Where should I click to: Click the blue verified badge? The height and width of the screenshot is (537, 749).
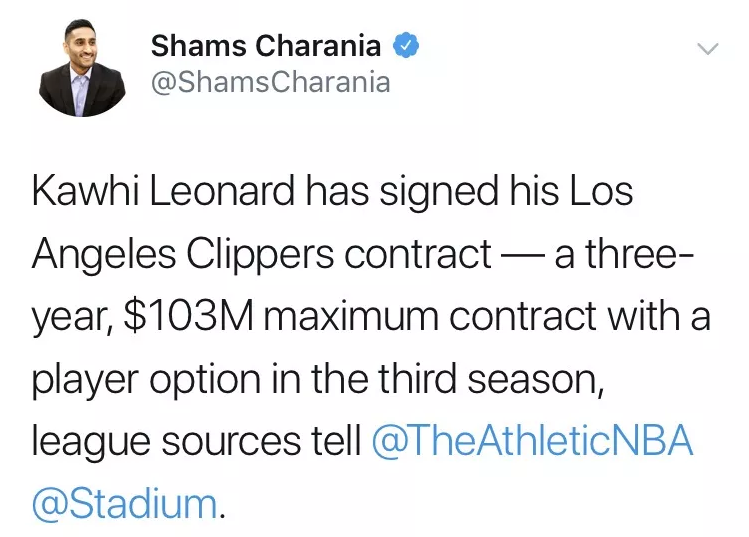[406, 45]
